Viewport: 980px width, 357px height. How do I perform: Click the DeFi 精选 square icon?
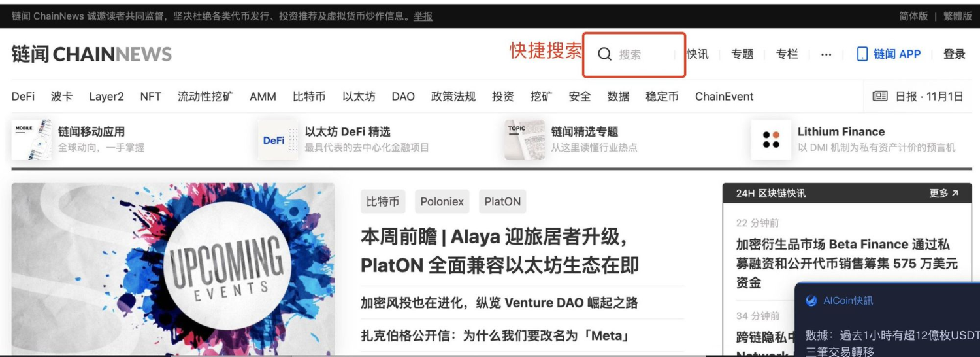click(278, 139)
